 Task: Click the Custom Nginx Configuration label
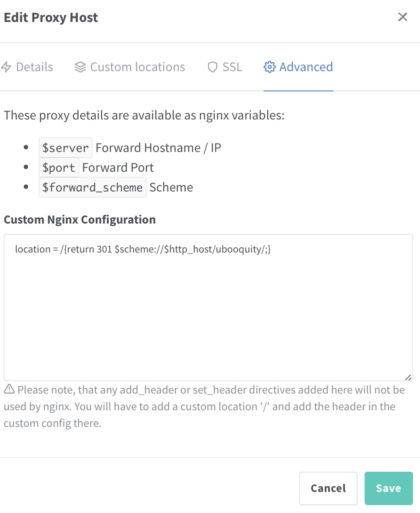click(x=80, y=220)
